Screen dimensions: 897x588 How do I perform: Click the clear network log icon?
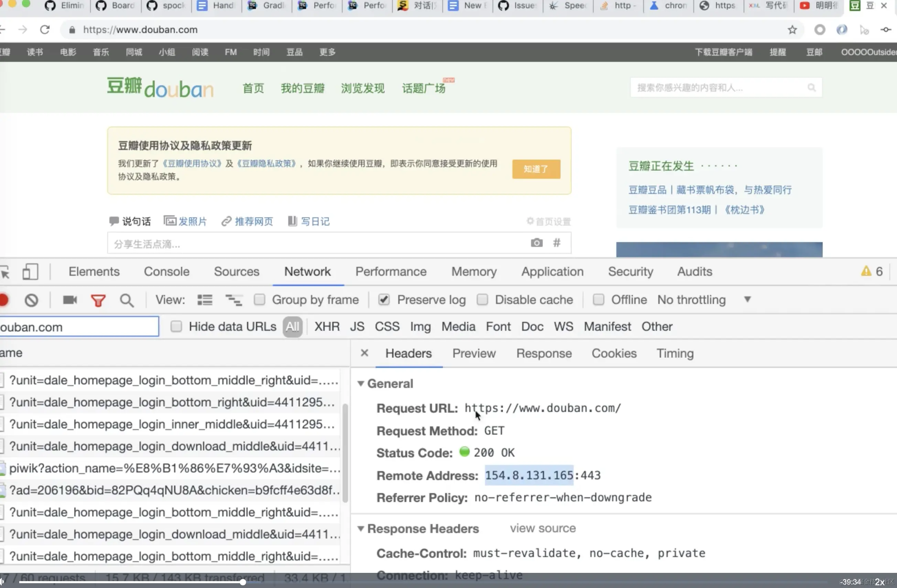pyautogui.click(x=31, y=300)
